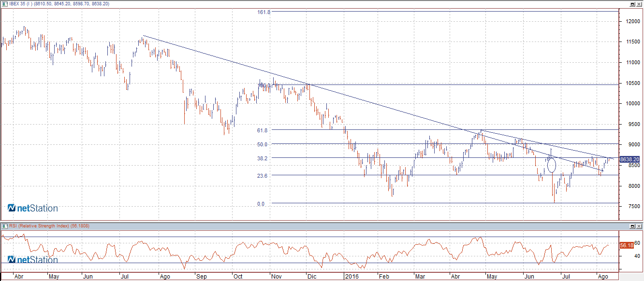Close the RSI indicator panel
The height and width of the screenshot is (281, 644).
(639, 226)
